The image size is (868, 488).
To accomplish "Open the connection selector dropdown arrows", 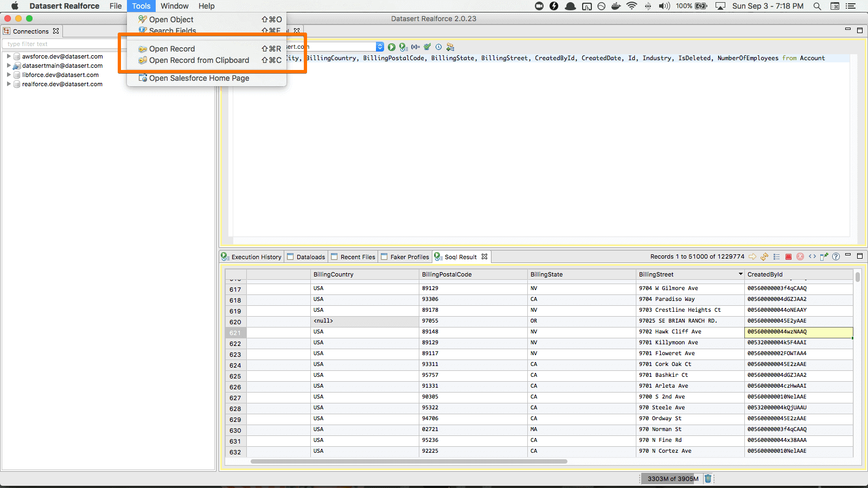I will coord(380,47).
